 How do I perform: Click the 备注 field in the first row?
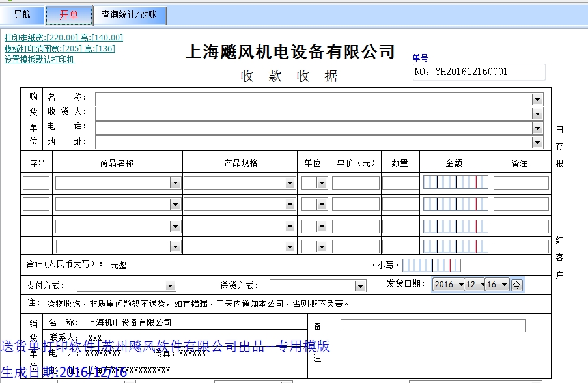[521, 182]
